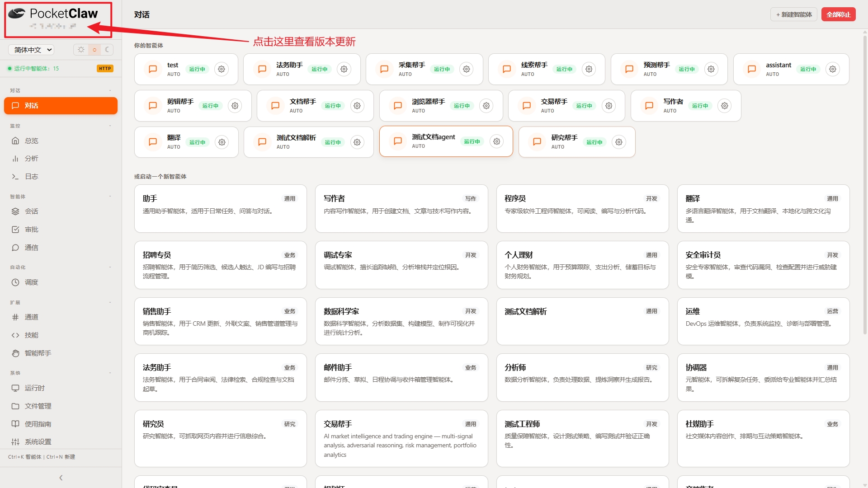Screen dimensions: 868x488
Task: Start a new 程序员 agent template
Action: (x=582, y=208)
